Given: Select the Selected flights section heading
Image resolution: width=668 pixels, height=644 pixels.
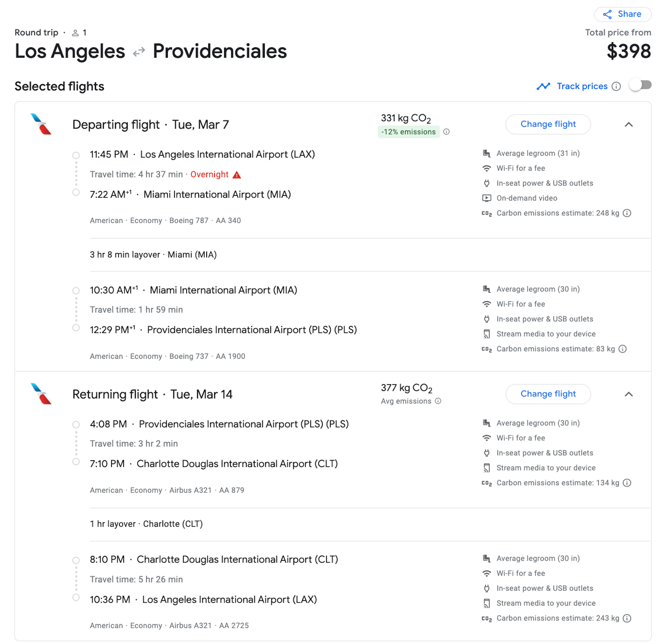Looking at the screenshot, I should coord(59,86).
